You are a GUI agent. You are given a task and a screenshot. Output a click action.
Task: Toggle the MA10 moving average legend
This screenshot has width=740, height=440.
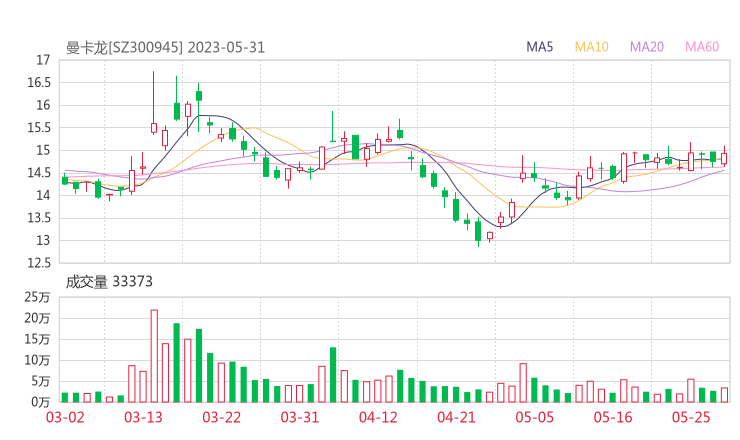(x=592, y=47)
